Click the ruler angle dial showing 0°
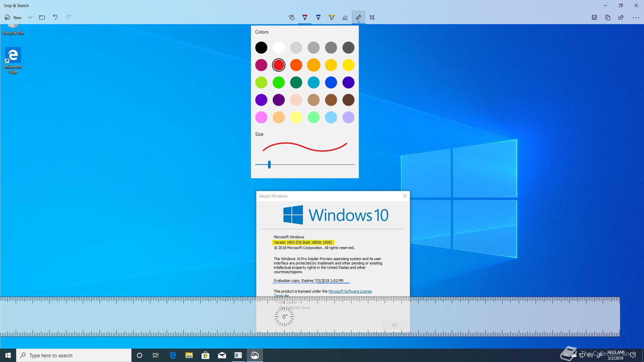644x362 pixels. coord(284,317)
